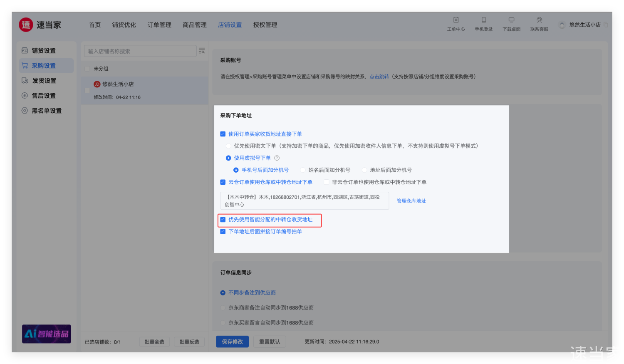Click the 保存修改 button
The width and height of the screenshot is (624, 364).
pos(232,342)
